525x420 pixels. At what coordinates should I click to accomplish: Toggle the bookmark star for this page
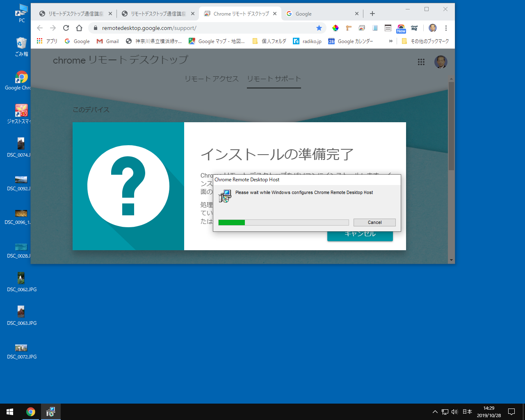pyautogui.click(x=319, y=28)
